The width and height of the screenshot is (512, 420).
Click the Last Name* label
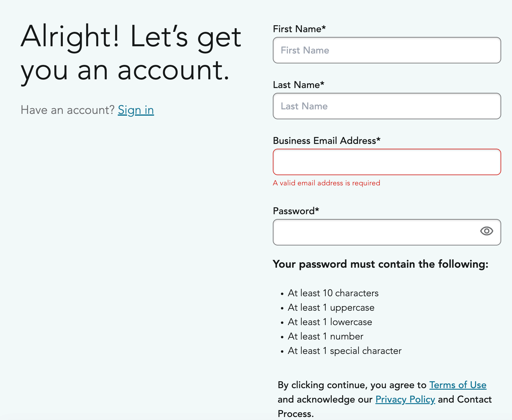[x=298, y=85]
